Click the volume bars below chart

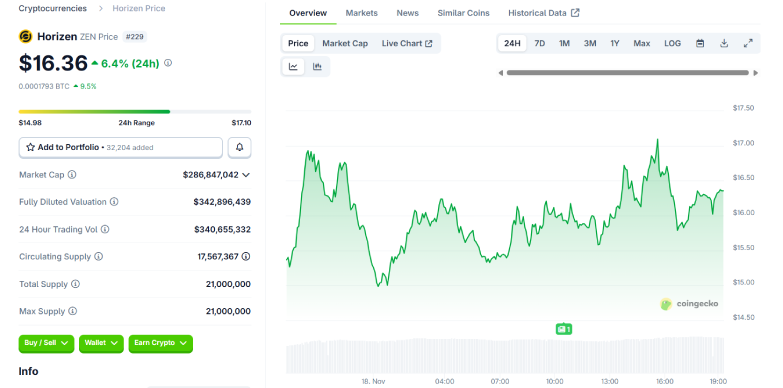click(x=505, y=355)
